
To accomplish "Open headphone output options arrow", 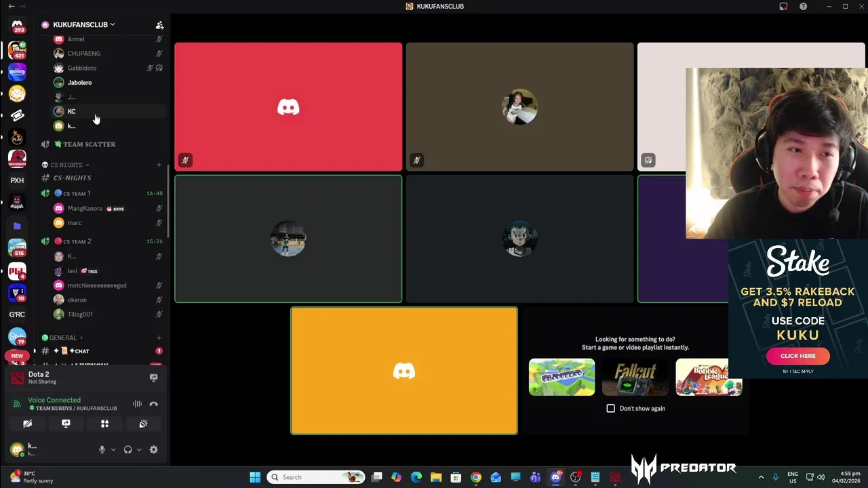I will click(x=139, y=449).
